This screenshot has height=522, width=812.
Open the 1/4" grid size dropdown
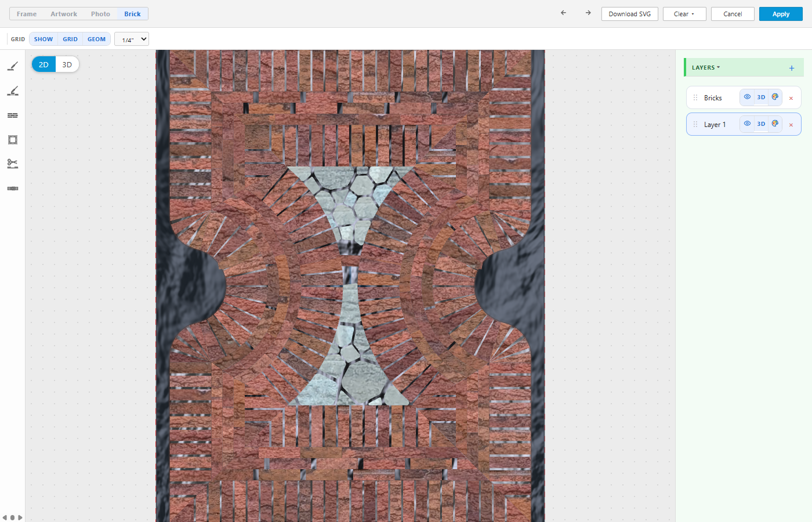[132, 39]
